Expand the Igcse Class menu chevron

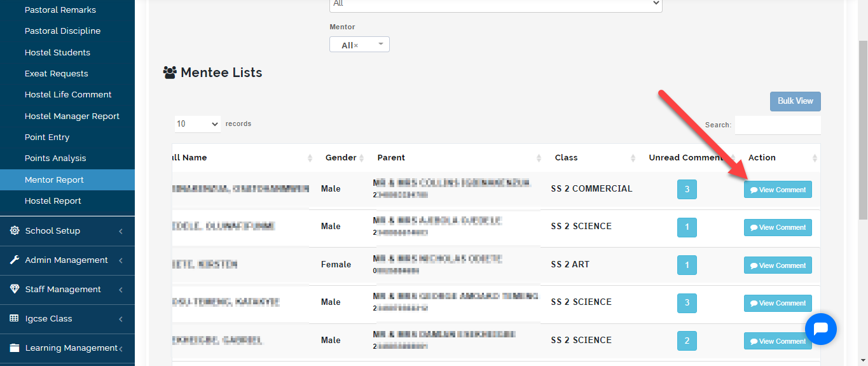pos(121,319)
